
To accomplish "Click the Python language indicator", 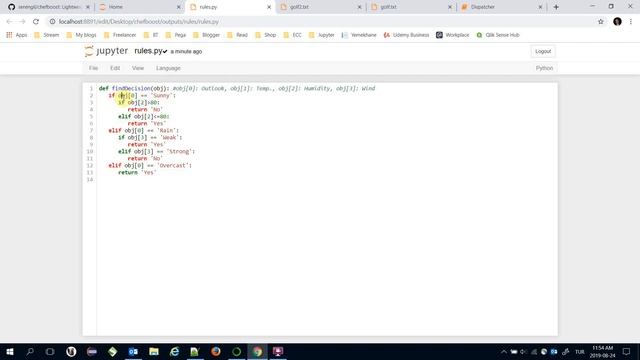I will 544,68.
